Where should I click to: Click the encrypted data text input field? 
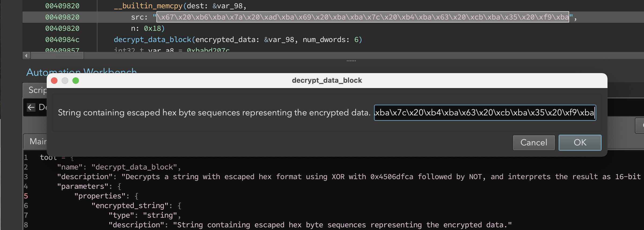[485, 113]
